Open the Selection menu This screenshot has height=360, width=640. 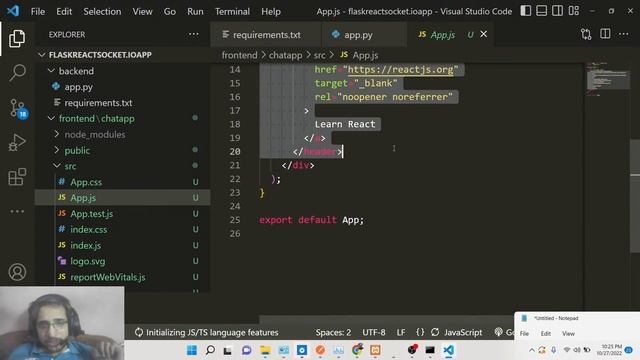pyautogui.click(x=102, y=11)
